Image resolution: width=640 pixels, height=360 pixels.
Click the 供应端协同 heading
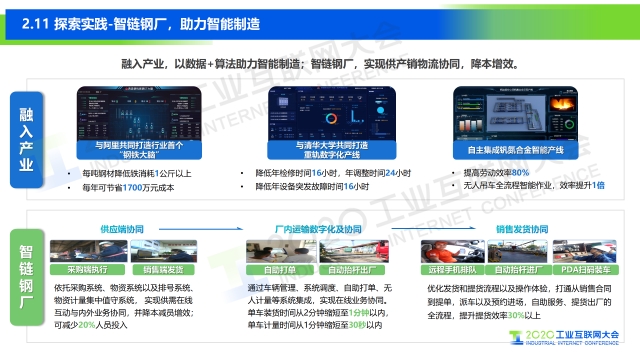(122, 229)
